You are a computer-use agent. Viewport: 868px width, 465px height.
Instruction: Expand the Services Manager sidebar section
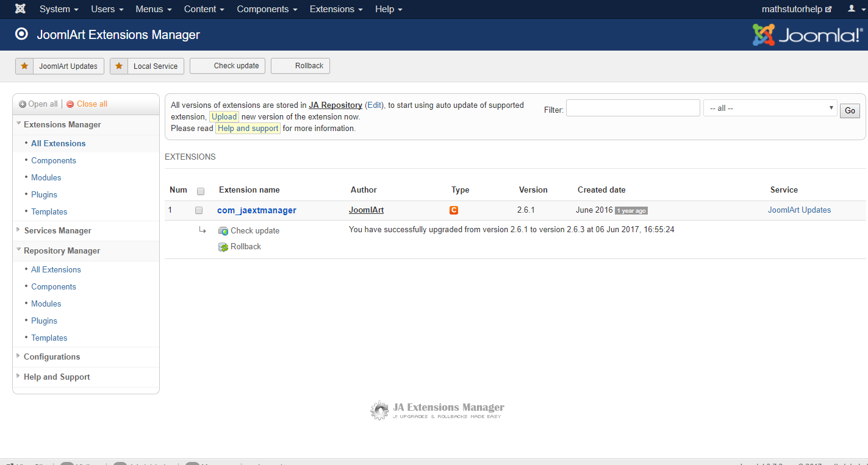point(57,231)
